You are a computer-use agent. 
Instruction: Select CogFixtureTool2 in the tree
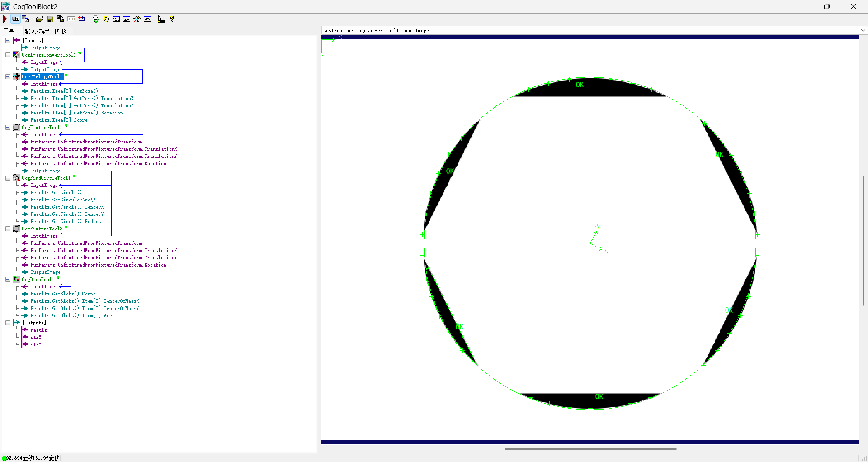pyautogui.click(x=42, y=229)
